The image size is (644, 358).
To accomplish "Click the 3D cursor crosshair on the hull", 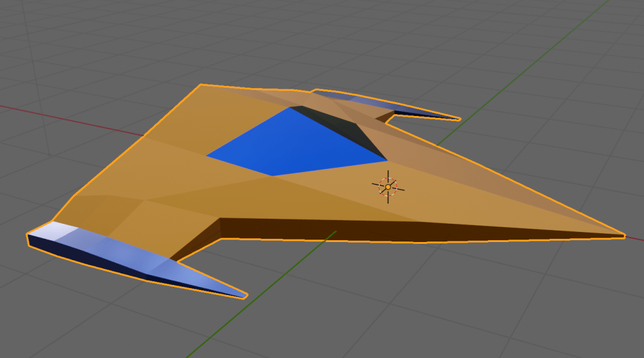I will (x=388, y=187).
